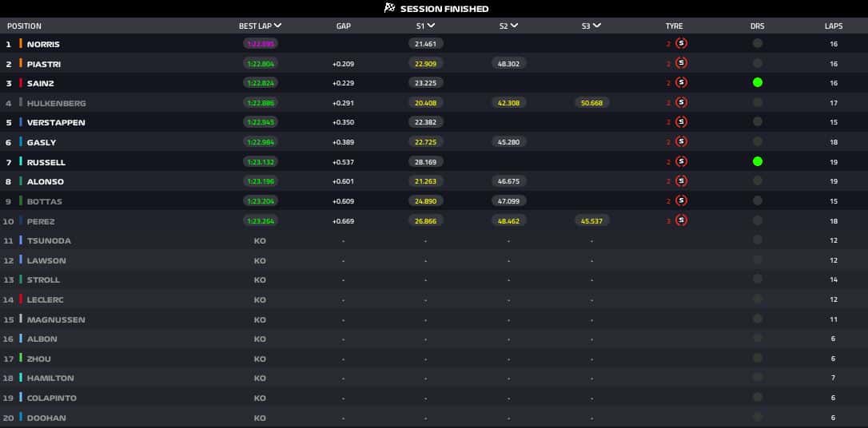
Task: Click the DRS dot in Magnussen's row
Action: point(758,319)
